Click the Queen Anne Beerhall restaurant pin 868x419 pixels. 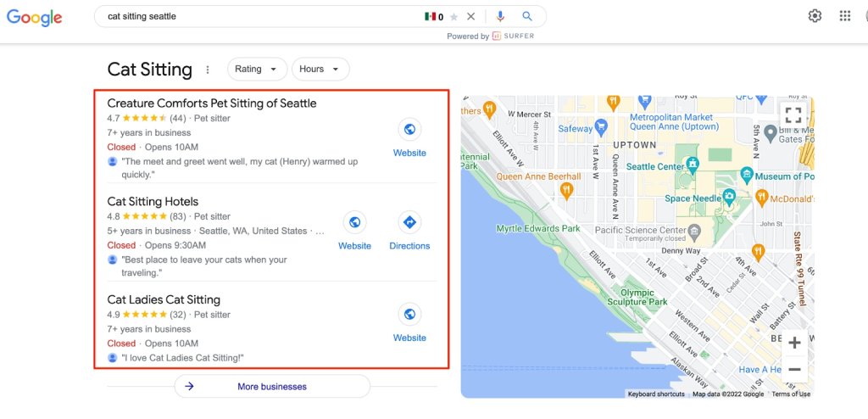click(x=565, y=191)
